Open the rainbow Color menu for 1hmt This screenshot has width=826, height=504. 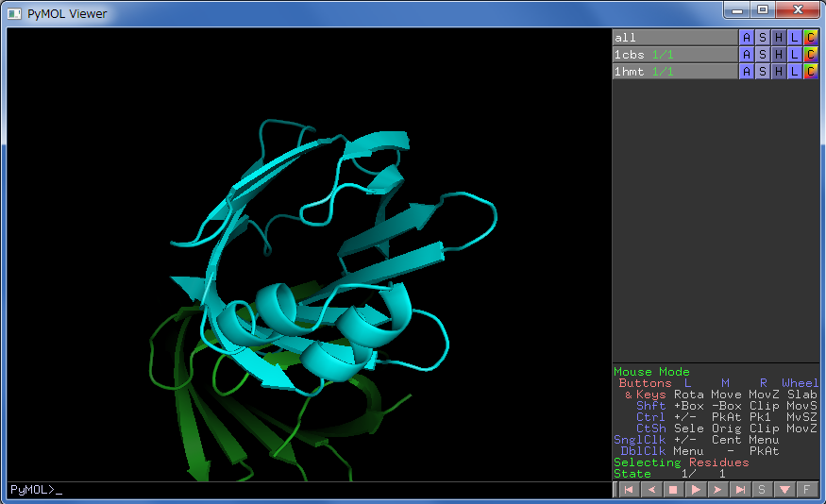click(x=810, y=72)
